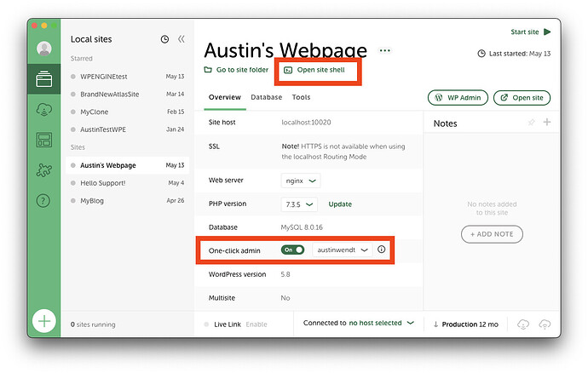Select the MyClone site
The width and height of the screenshot is (588, 373).
[x=128, y=112]
